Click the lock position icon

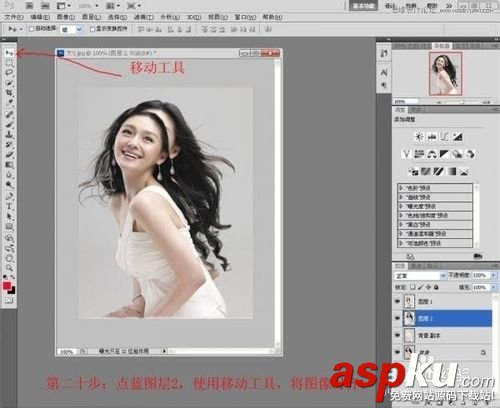(429, 287)
